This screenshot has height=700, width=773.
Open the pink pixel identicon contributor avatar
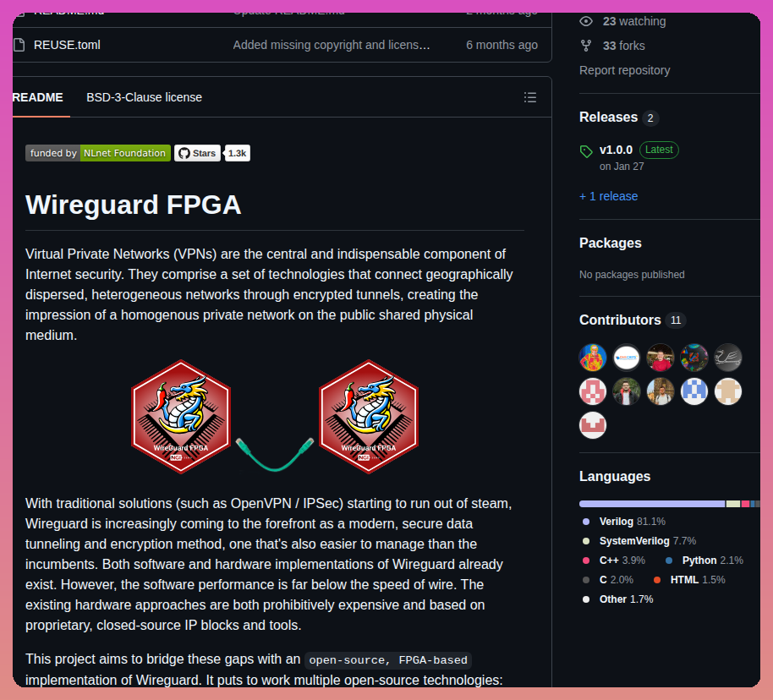pos(593,391)
